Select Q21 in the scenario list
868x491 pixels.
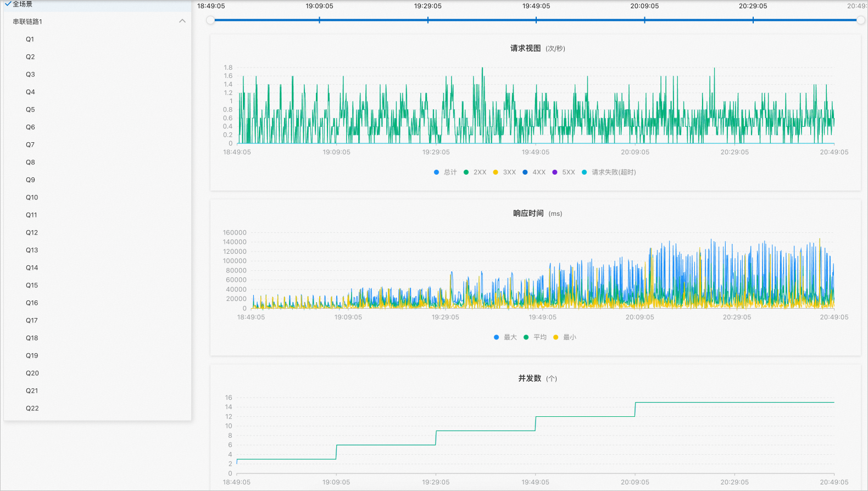97,390
